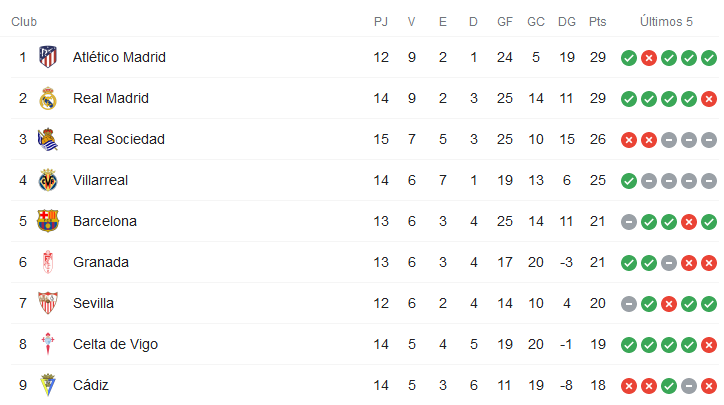Screen dimensions: 724x405
Task: Click the Pts column header
Action: 598,21
